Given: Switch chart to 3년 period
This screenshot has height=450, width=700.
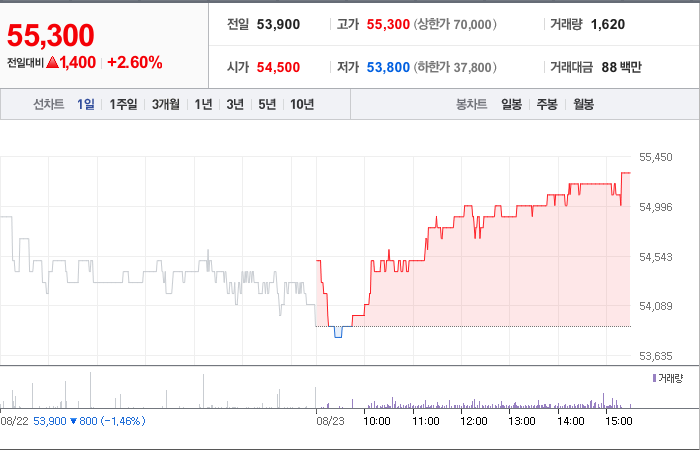Looking at the screenshot, I should tap(235, 104).
